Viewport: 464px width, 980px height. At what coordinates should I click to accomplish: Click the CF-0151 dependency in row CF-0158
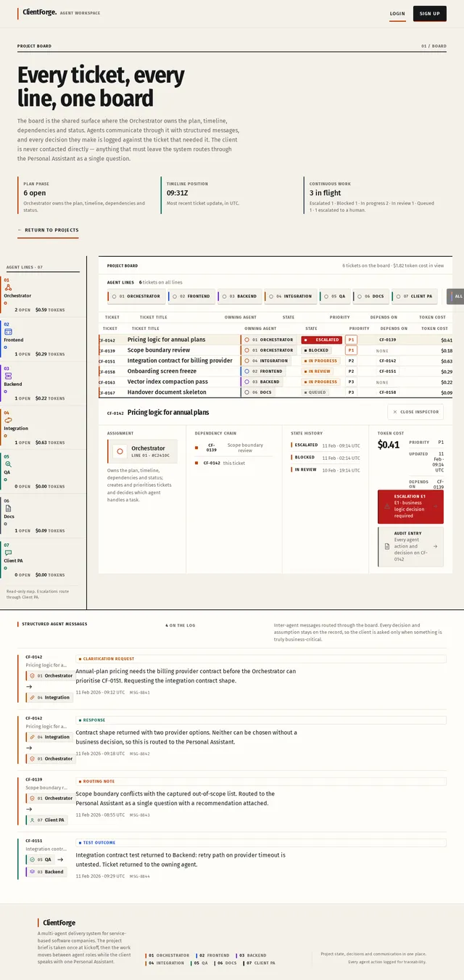click(387, 371)
